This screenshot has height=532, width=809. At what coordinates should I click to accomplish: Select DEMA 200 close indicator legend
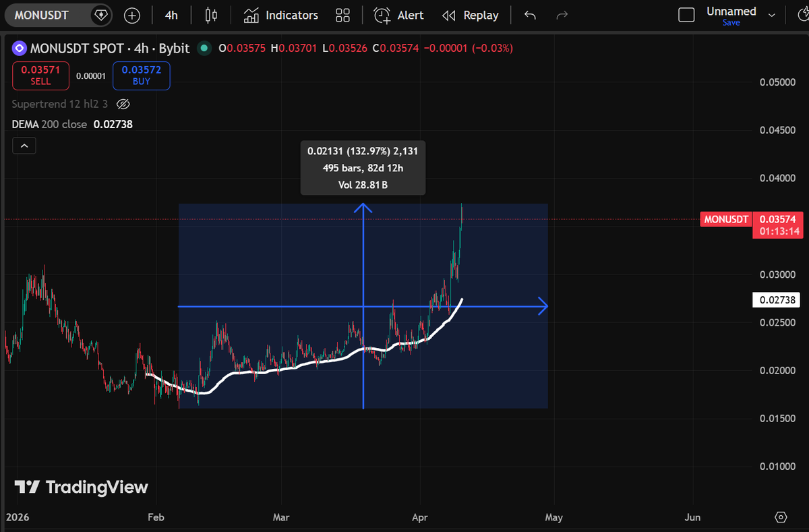49,125
